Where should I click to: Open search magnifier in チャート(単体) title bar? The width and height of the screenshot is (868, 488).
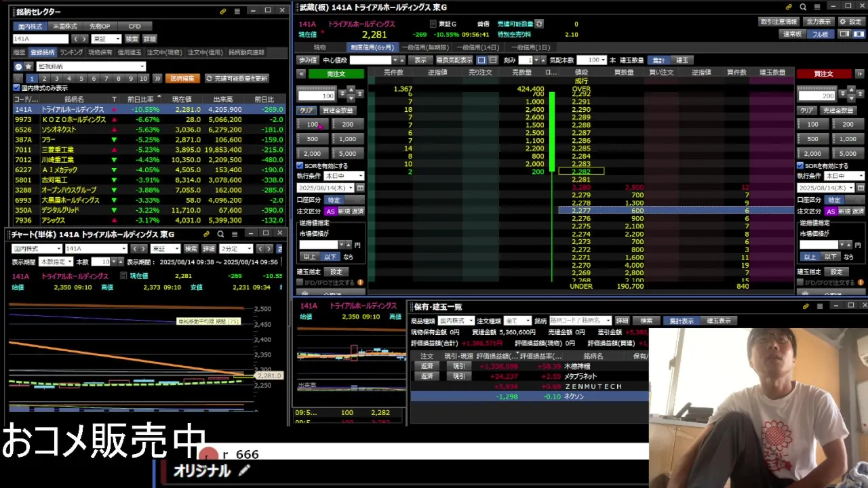coord(220,234)
